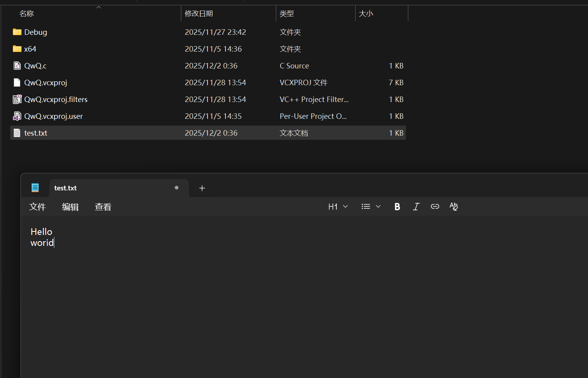The height and width of the screenshot is (378, 588).
Task: Click the Hello line in Notepad editor
Action: click(41, 232)
